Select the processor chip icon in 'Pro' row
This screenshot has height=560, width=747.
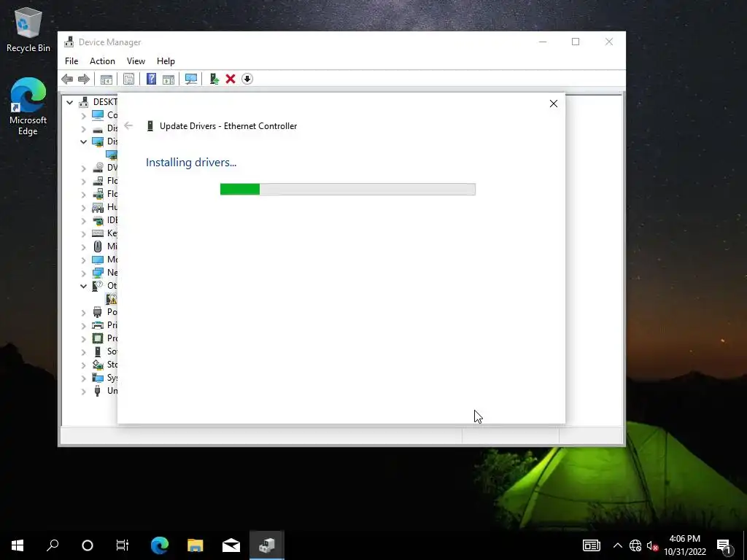(x=98, y=338)
